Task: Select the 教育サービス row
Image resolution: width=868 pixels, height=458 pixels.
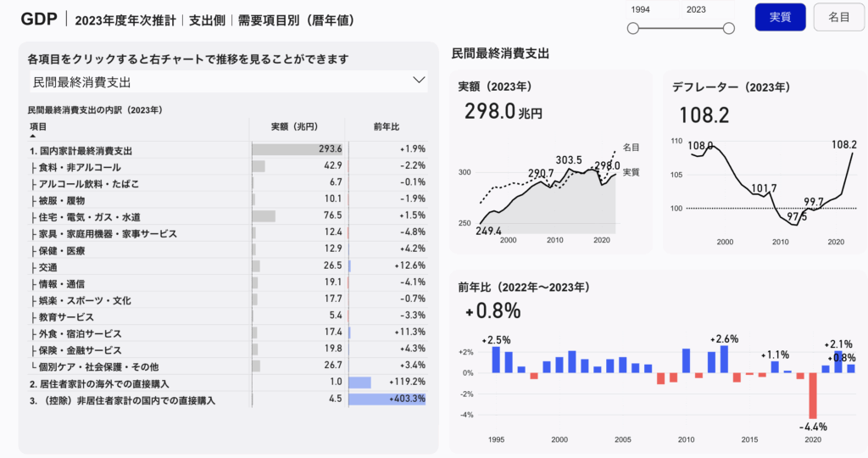Action: tap(65, 317)
